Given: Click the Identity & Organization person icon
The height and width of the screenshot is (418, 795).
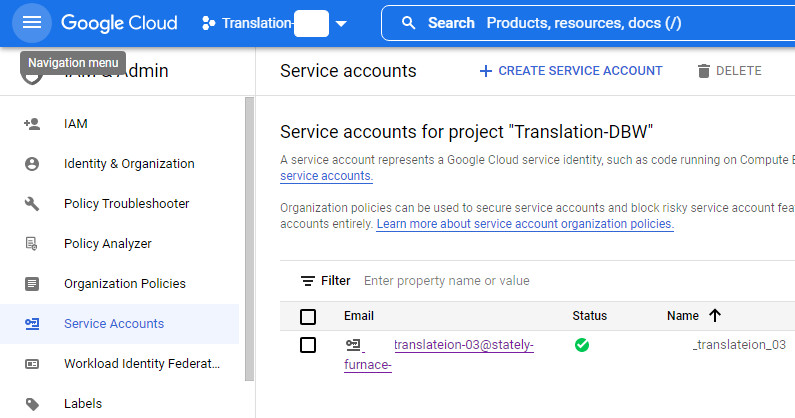Looking at the screenshot, I should tap(32, 164).
